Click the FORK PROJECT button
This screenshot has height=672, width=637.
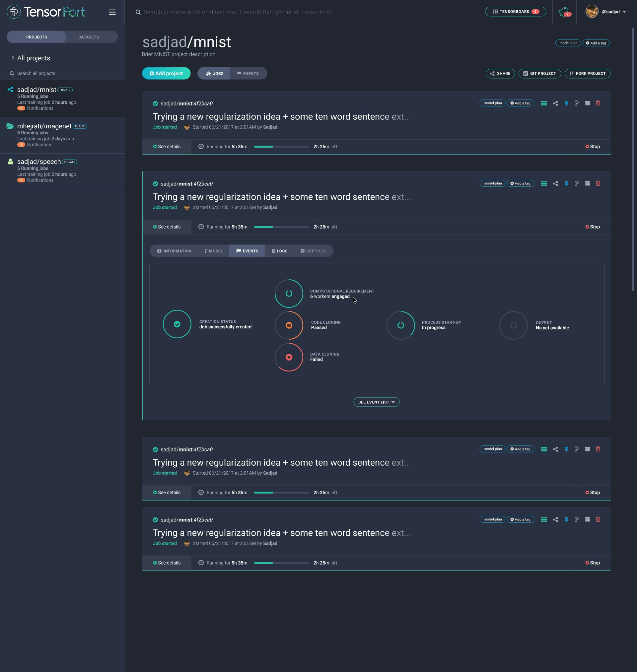coord(588,73)
